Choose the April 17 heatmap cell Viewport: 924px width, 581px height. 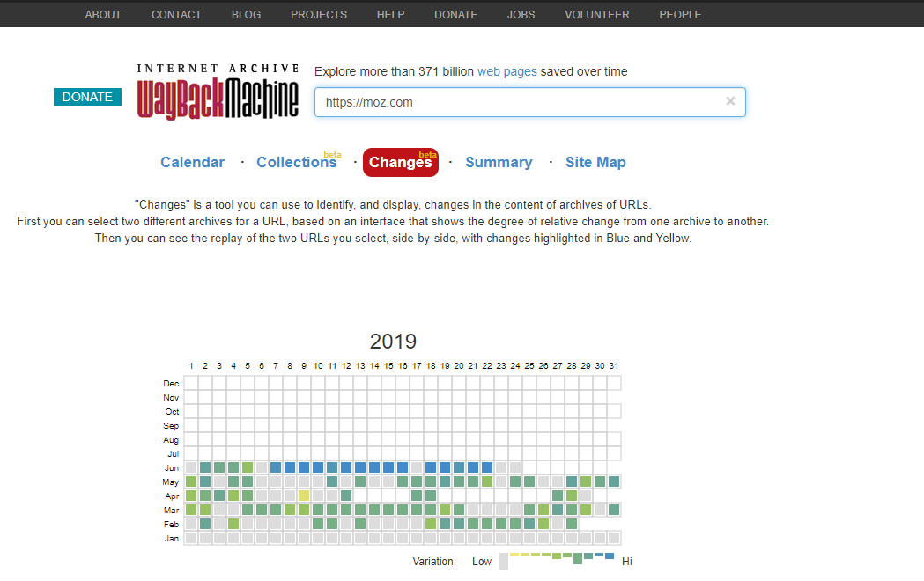click(417, 496)
